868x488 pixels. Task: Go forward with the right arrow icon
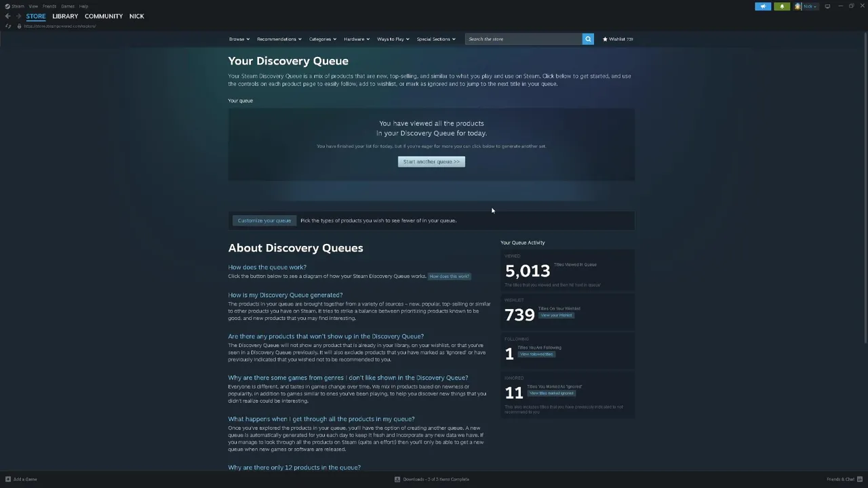[x=18, y=16]
